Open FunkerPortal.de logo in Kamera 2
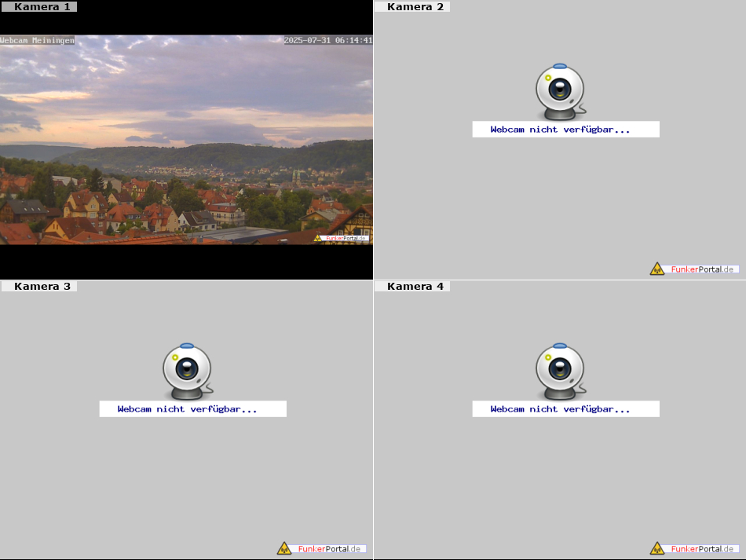Image resolution: width=746 pixels, height=560 pixels. point(695,269)
